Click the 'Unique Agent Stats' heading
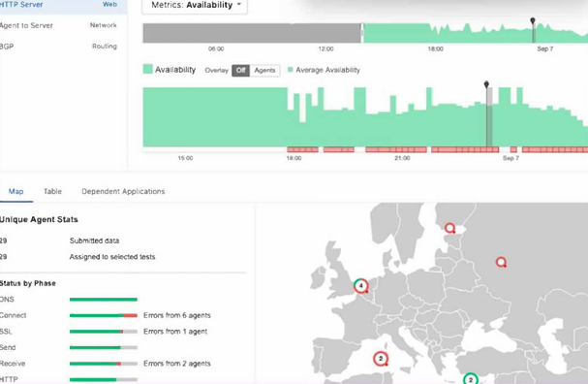Viewport: 588px width, 384px height. click(x=39, y=219)
